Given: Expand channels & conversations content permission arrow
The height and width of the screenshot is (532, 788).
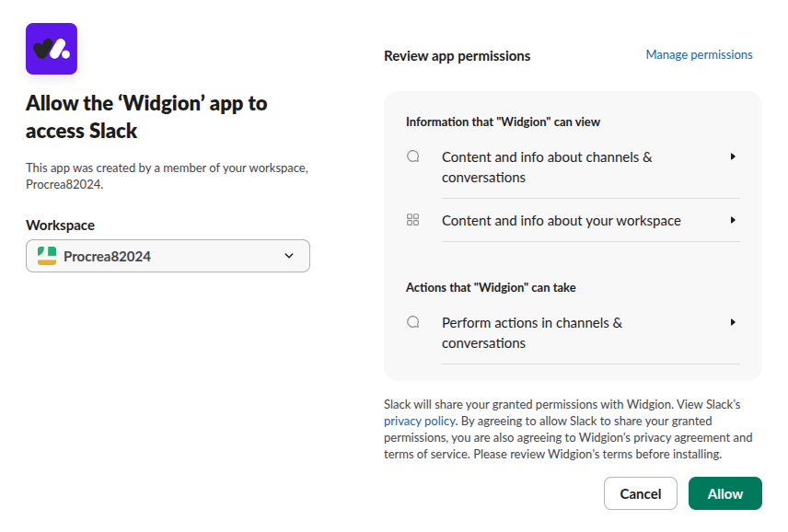Looking at the screenshot, I should (733, 156).
